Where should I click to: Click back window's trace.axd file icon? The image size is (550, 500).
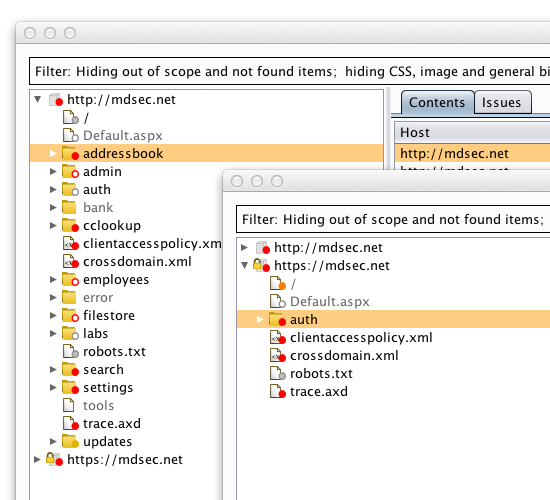[x=70, y=423]
